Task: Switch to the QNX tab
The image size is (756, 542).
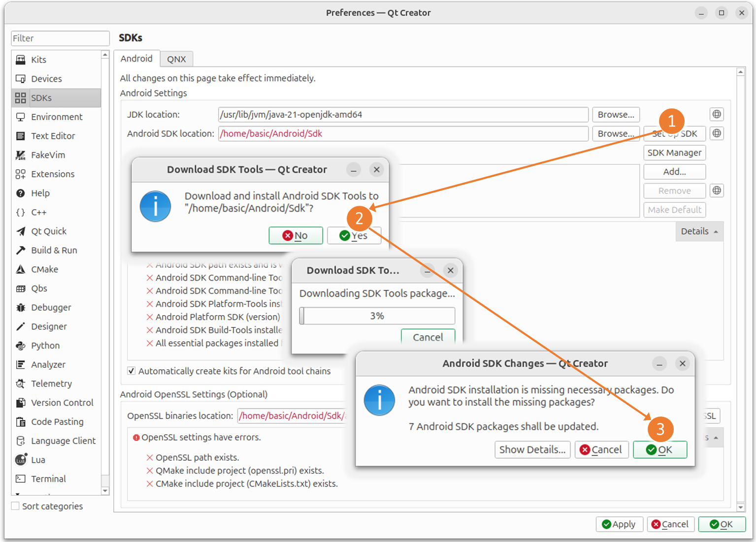Action: (x=176, y=59)
